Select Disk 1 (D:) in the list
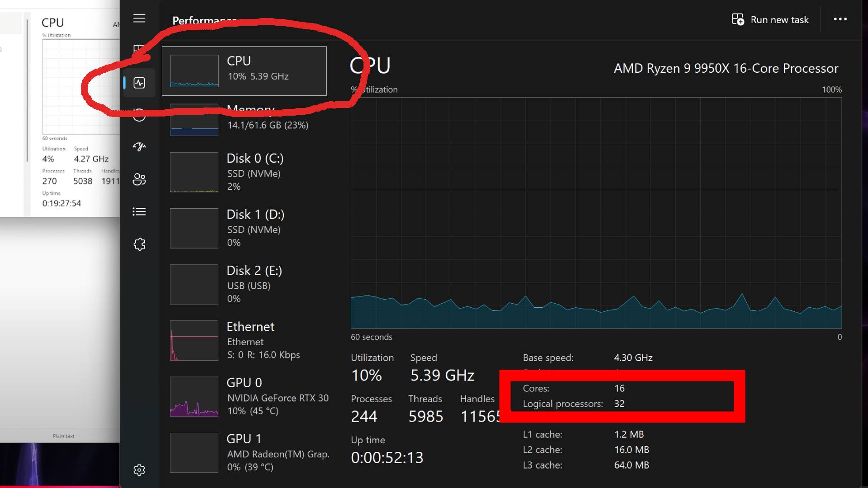 point(244,228)
